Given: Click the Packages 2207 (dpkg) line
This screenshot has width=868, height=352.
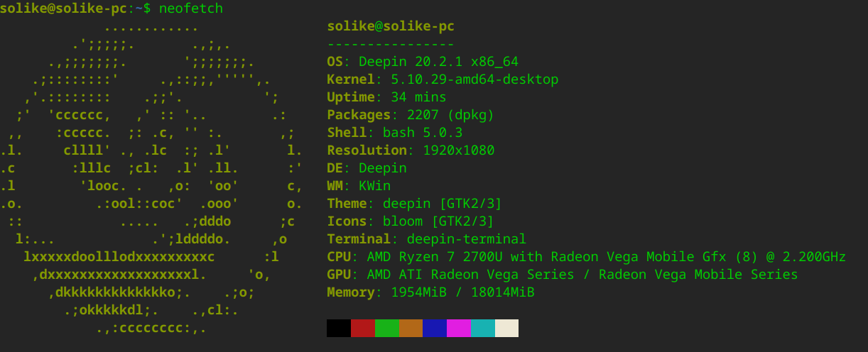Looking at the screenshot, I should click(x=410, y=115).
